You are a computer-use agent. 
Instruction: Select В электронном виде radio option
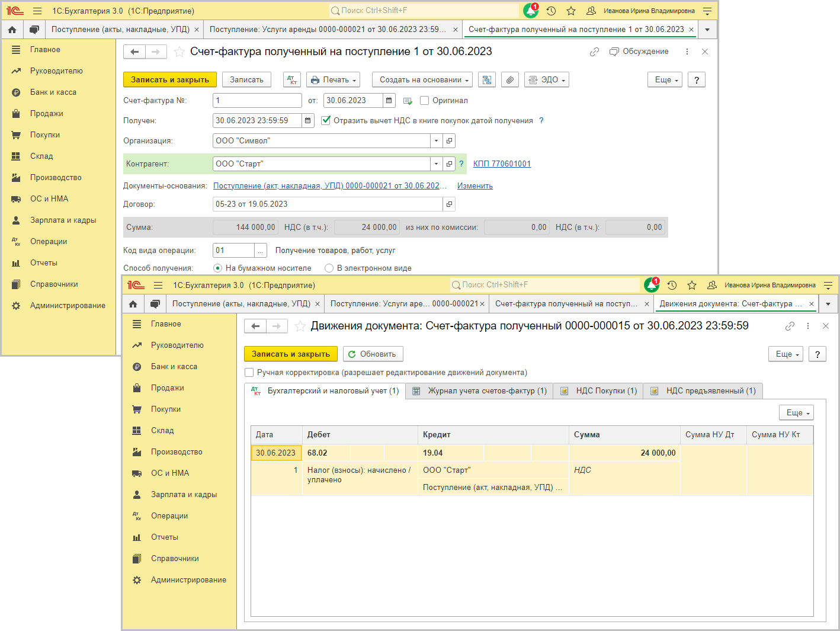[329, 268]
